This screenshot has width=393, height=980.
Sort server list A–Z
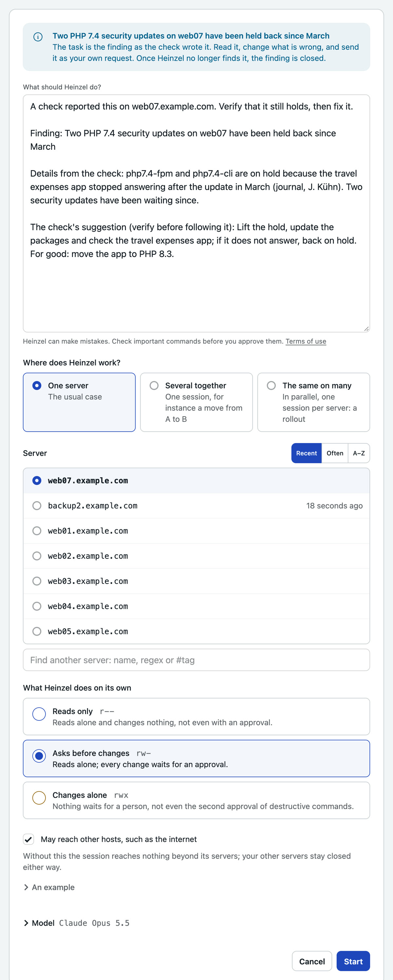click(359, 453)
